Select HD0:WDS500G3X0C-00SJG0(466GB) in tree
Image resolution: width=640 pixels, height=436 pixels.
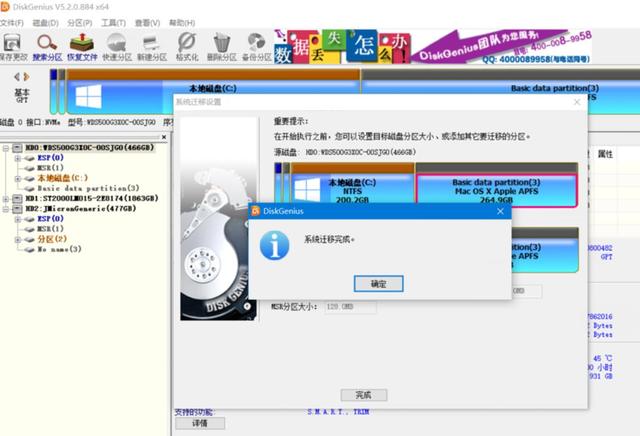90,147
